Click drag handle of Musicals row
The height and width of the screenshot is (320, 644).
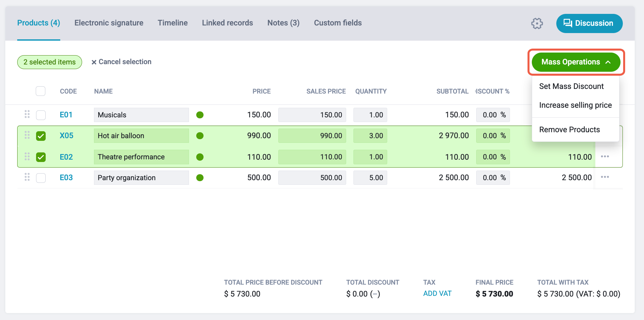(x=27, y=114)
